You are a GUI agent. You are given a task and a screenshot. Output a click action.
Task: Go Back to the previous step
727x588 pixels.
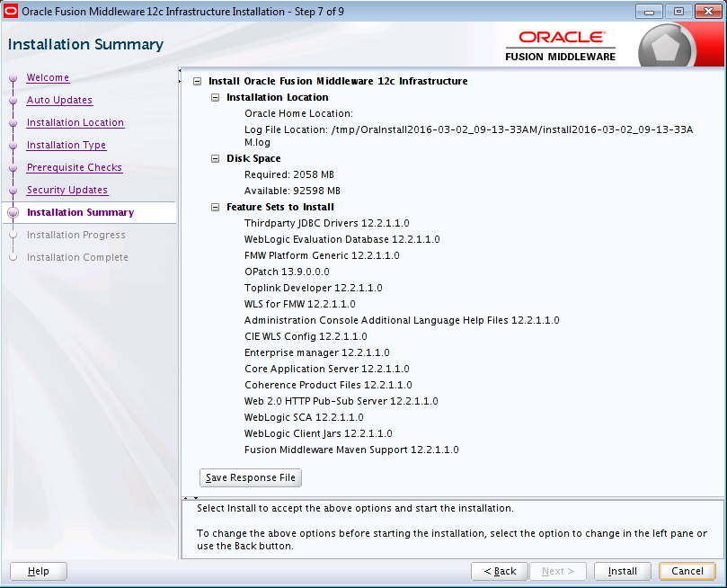(x=500, y=571)
